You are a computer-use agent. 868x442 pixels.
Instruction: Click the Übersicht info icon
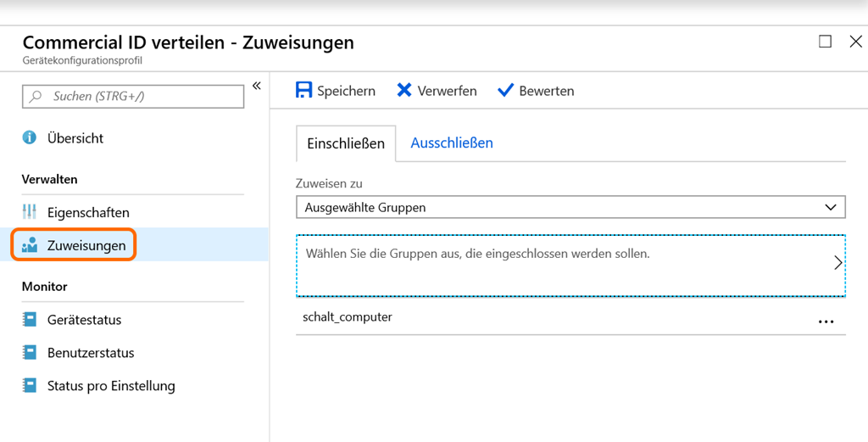click(x=30, y=138)
